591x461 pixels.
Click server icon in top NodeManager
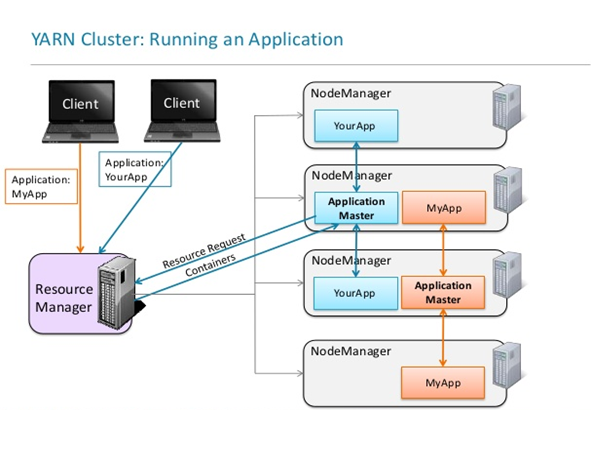[507, 107]
